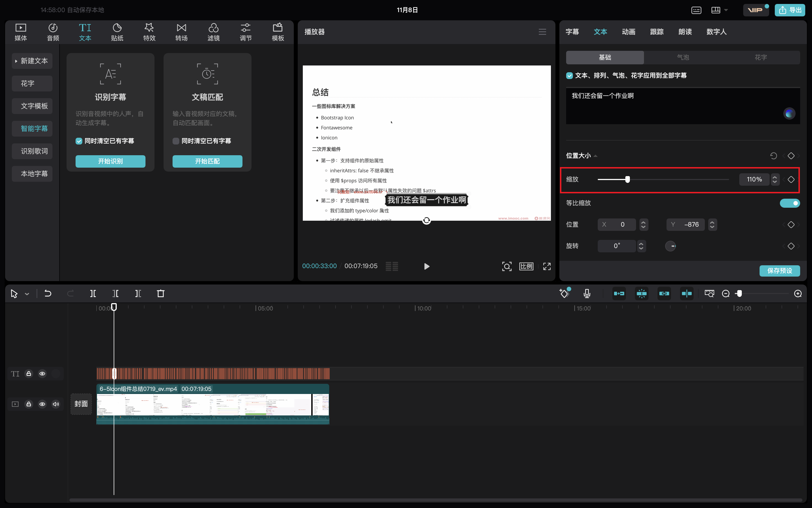Click the 开始匹配 button

[207, 161]
